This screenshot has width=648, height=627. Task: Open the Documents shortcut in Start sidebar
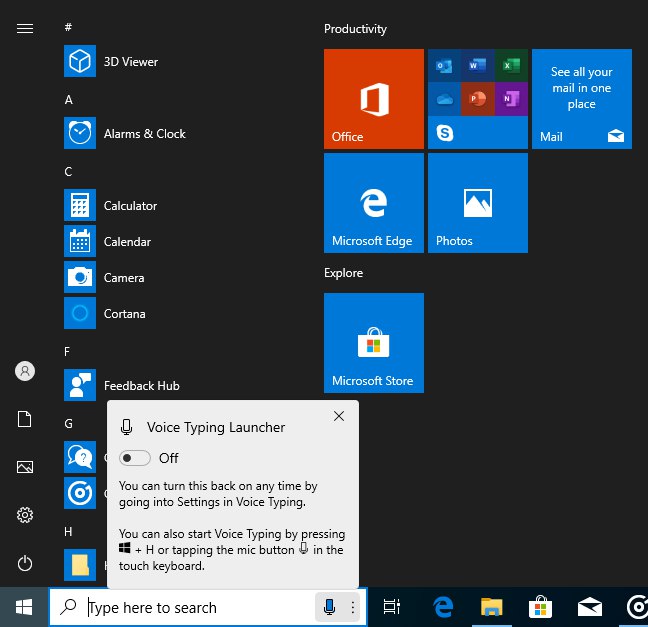pos(25,419)
